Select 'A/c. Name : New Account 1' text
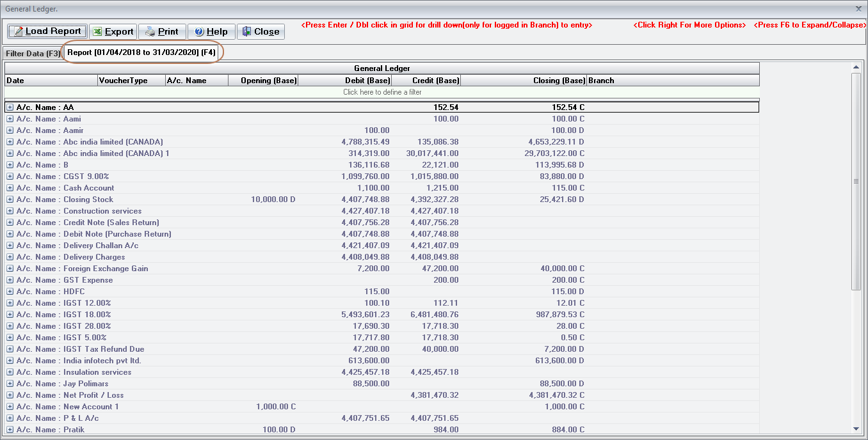868x440 pixels. (68, 407)
